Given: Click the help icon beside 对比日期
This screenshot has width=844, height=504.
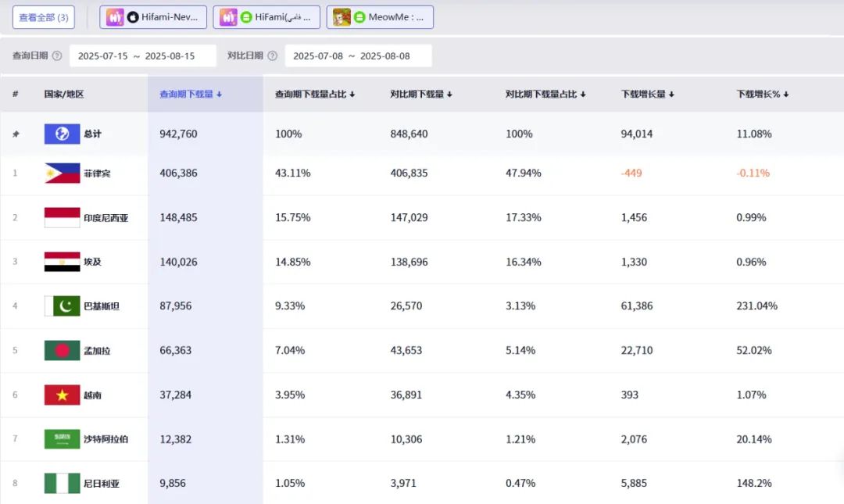Looking at the screenshot, I should [272, 56].
